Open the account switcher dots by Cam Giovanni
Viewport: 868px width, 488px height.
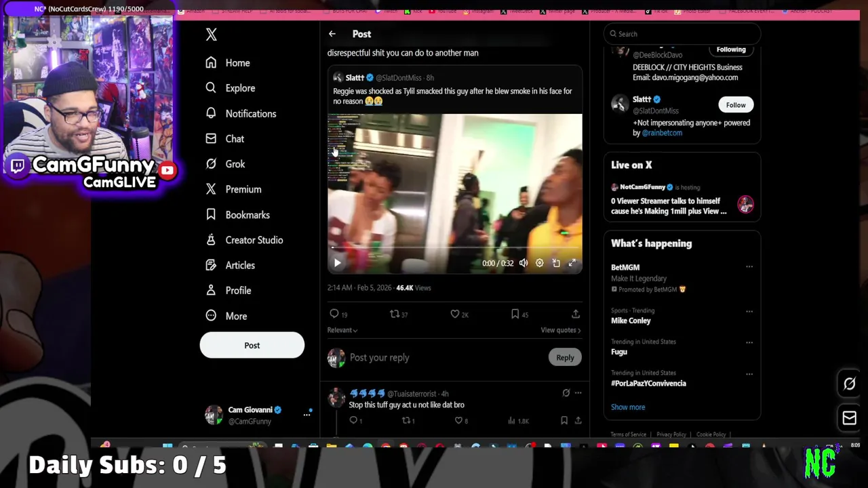coord(307,415)
